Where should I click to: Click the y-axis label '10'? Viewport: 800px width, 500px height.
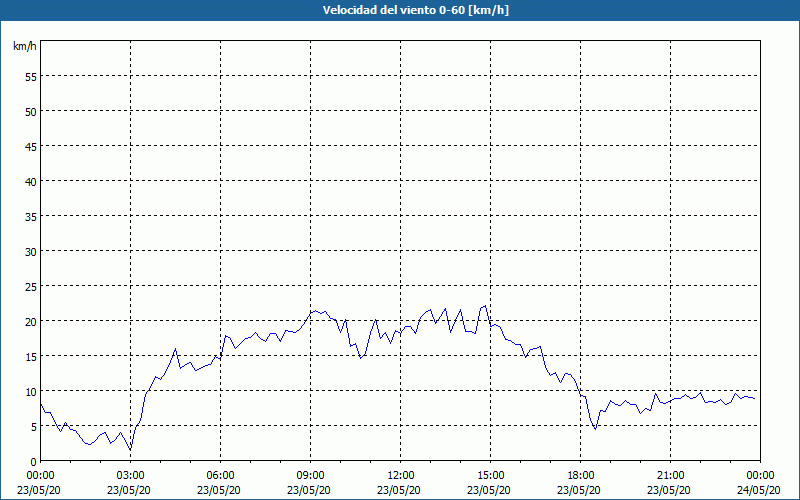click(x=31, y=391)
